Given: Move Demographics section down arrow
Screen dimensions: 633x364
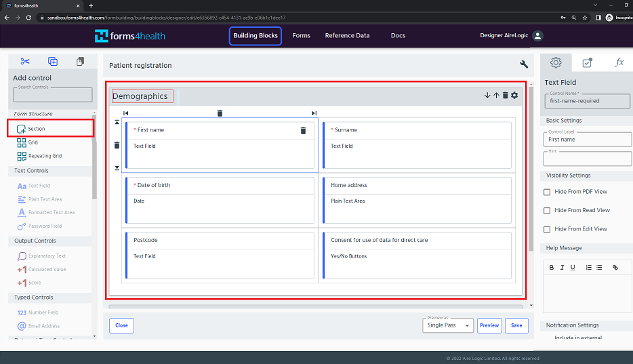Looking at the screenshot, I should [x=487, y=96].
